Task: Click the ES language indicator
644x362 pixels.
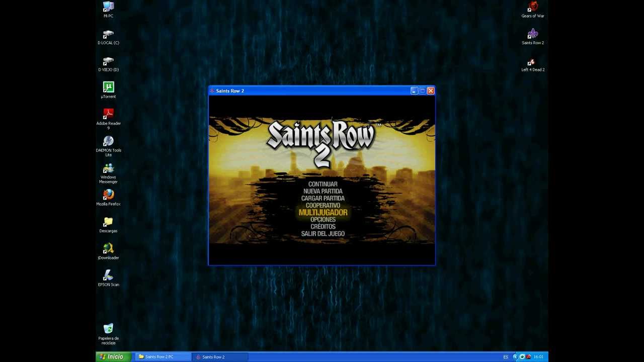Action: [506, 357]
